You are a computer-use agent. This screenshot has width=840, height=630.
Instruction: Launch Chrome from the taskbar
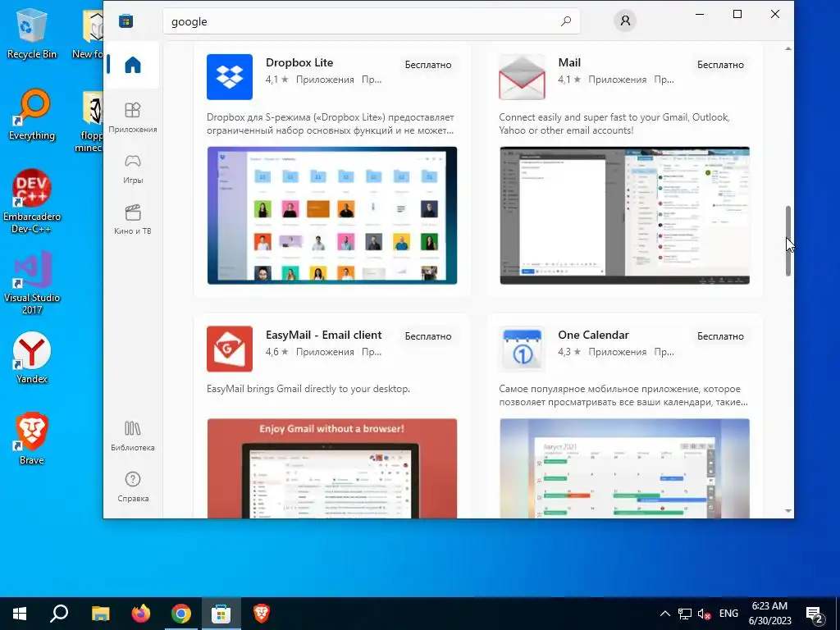click(181, 614)
